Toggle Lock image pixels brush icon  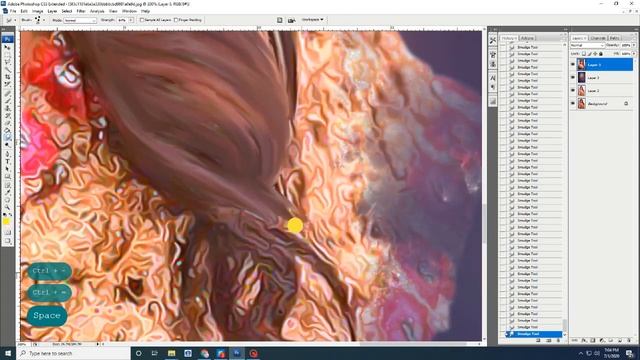[x=589, y=54]
